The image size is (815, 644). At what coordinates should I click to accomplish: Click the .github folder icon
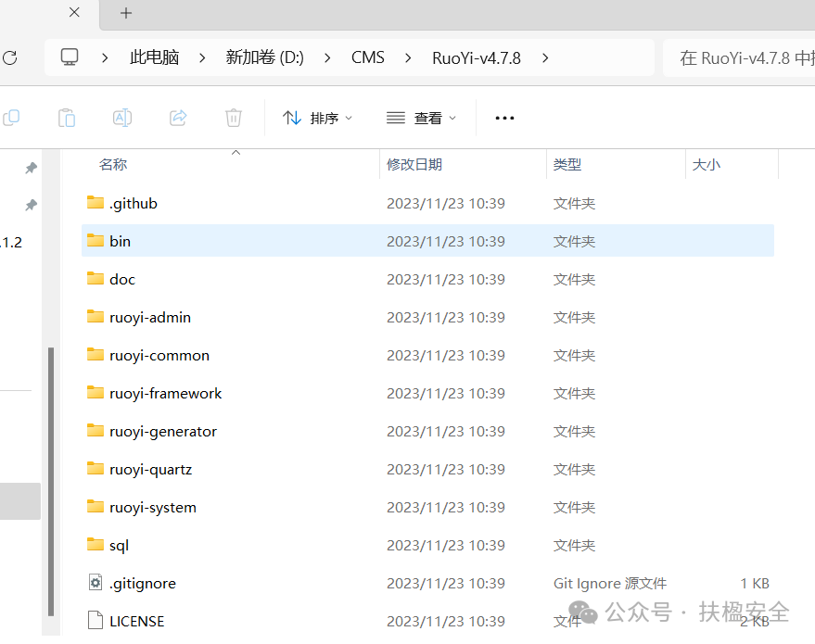[96, 203]
